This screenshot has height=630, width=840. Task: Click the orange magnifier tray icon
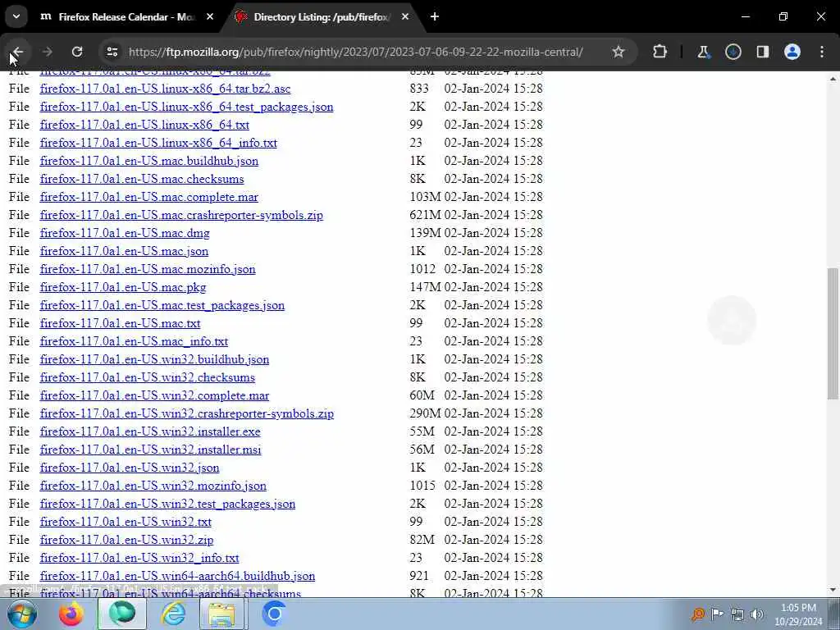[697, 614]
